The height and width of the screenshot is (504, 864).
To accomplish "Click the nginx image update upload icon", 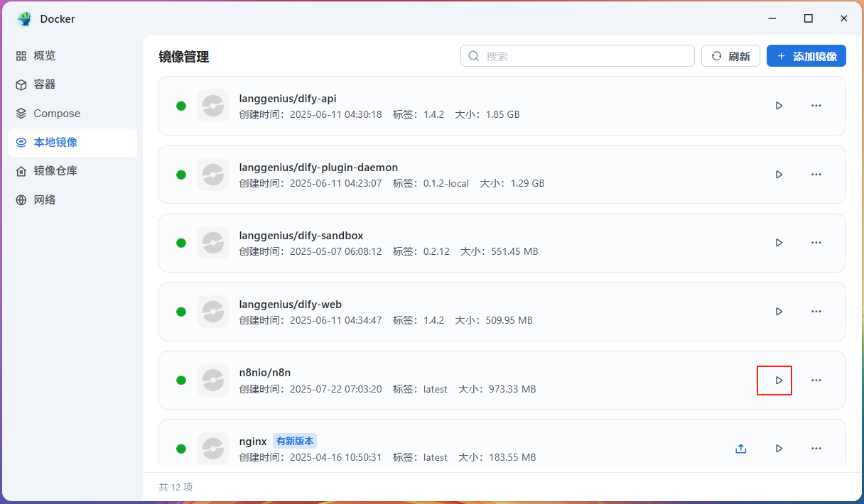I will point(740,449).
